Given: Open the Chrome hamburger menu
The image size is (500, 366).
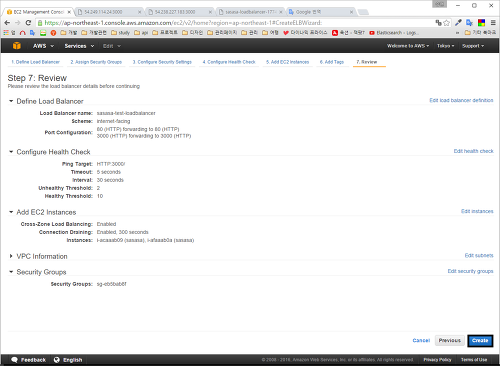Looking at the screenshot, I should click(x=493, y=23).
